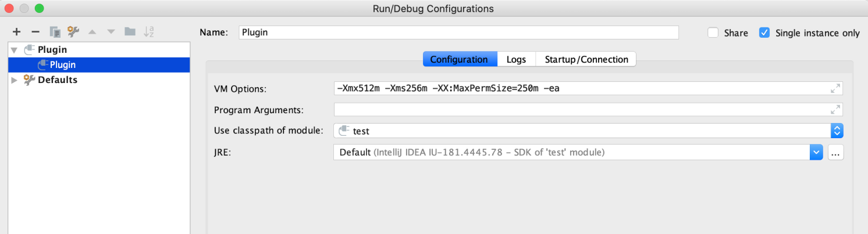Open the classpath module dropdown

point(837,131)
